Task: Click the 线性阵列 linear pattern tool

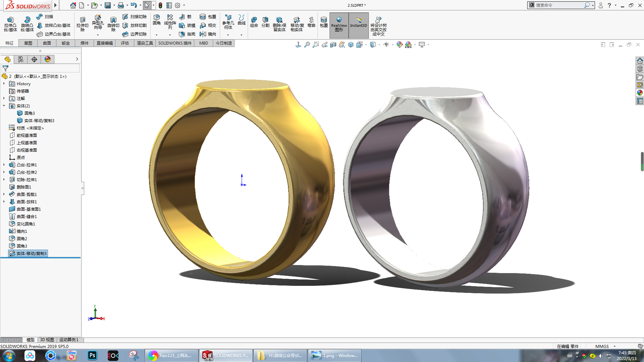Action: coord(170,22)
